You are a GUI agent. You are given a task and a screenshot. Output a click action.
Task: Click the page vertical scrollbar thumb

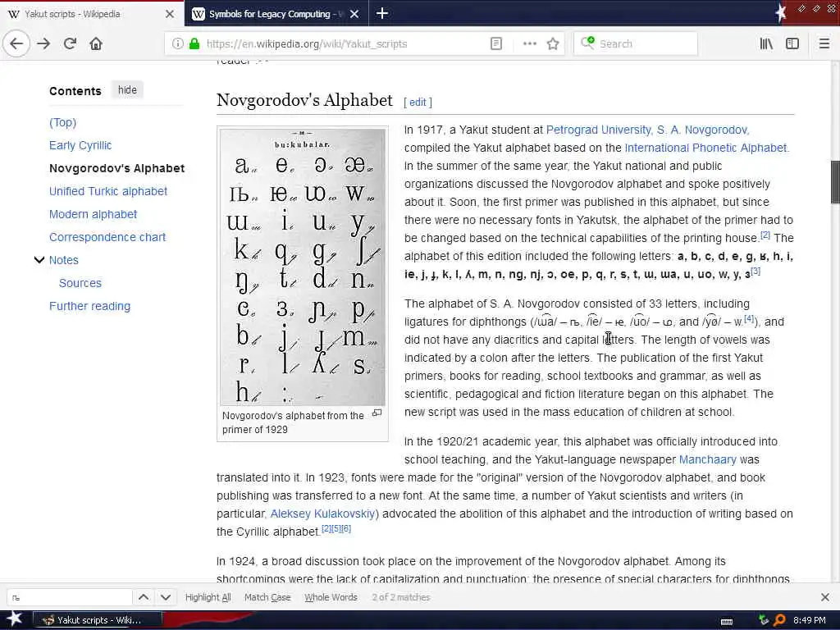point(834,182)
